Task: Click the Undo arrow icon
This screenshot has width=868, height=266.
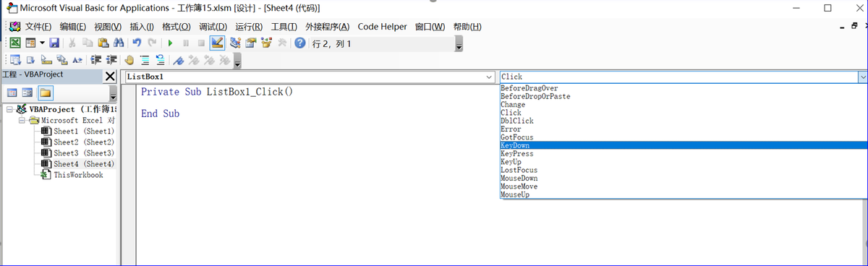Action: click(137, 43)
